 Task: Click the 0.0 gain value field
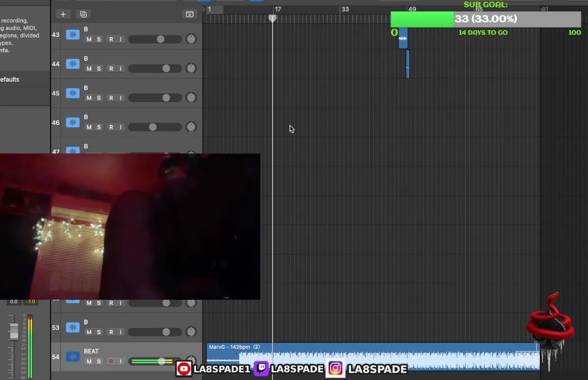(14, 301)
